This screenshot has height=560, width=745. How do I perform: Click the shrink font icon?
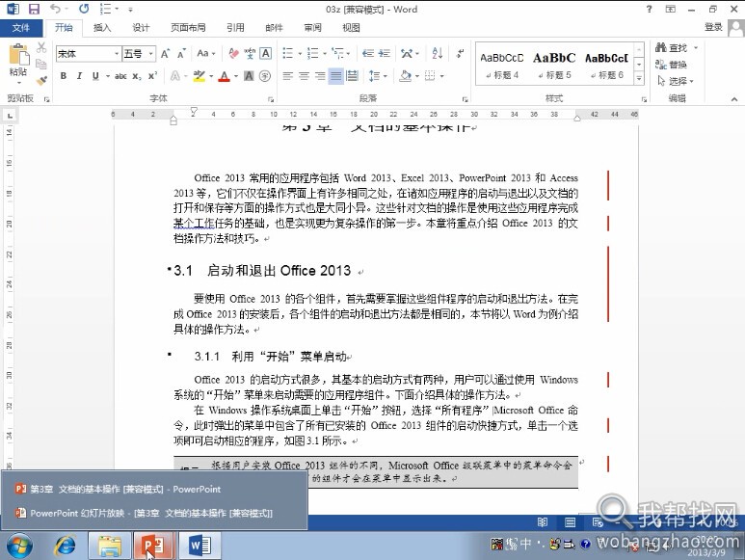pyautogui.click(x=181, y=54)
